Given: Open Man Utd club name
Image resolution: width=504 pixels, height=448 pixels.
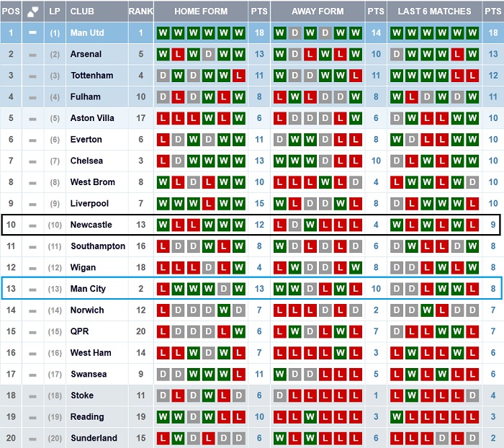Looking at the screenshot, I should coord(87,33).
